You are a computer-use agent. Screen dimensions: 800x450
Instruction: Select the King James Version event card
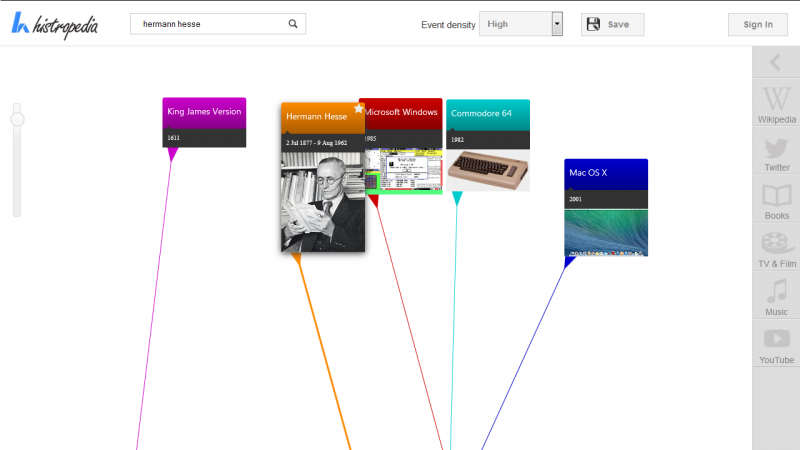click(x=204, y=113)
